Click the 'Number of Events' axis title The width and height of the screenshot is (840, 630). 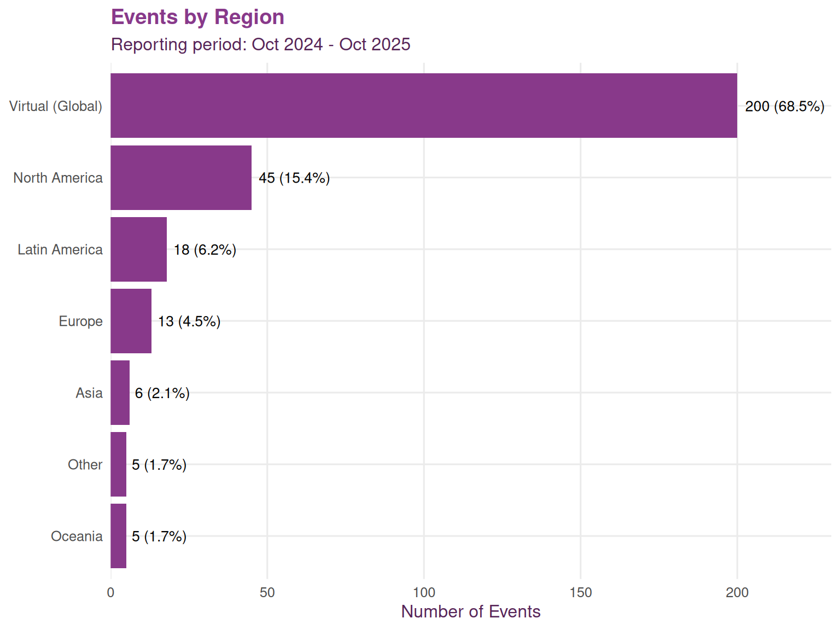(x=470, y=611)
